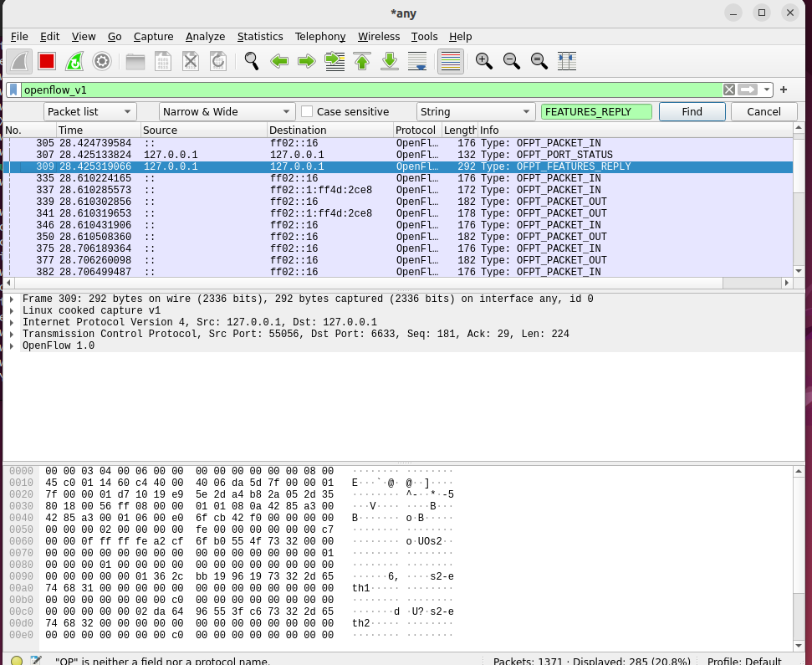Close this capture file icon

click(191, 62)
